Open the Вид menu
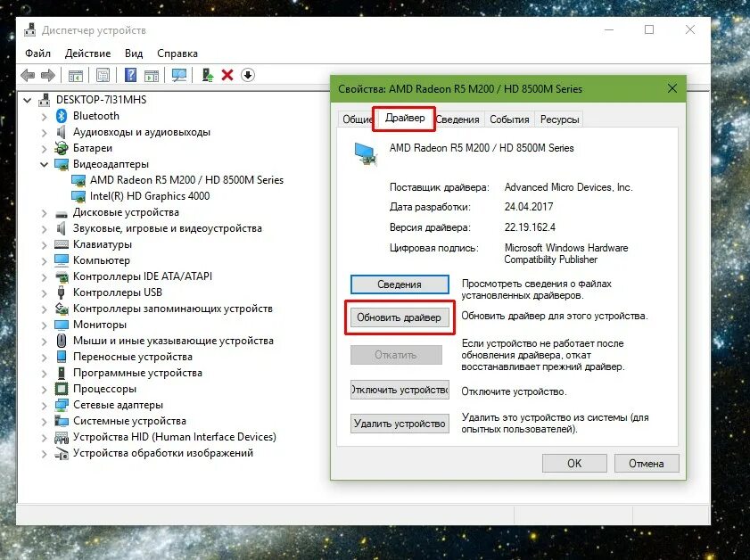 [134, 54]
